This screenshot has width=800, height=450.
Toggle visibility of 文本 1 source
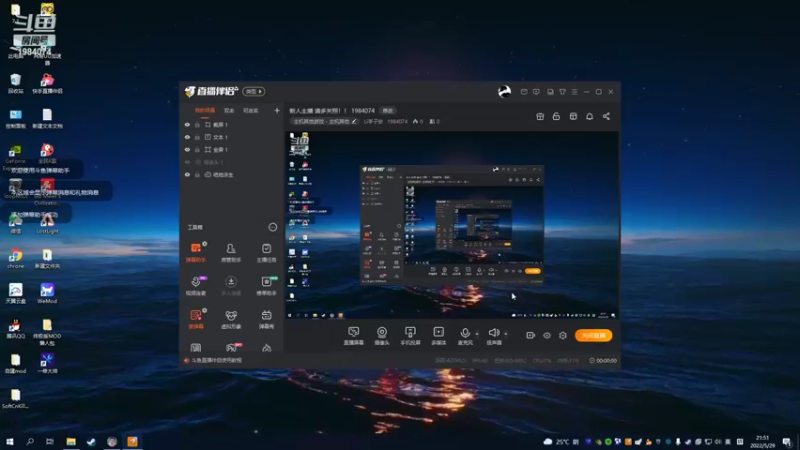point(187,137)
